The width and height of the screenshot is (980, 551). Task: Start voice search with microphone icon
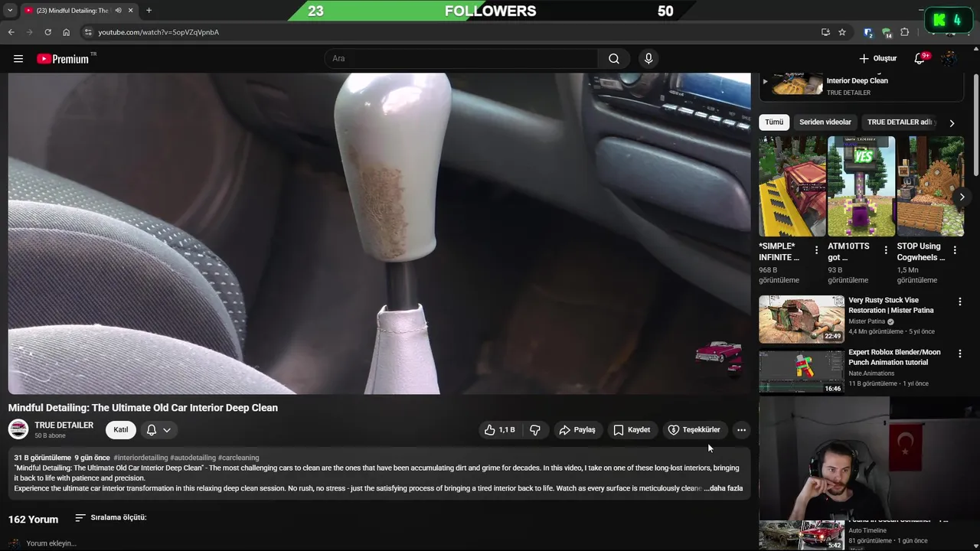pyautogui.click(x=648, y=59)
